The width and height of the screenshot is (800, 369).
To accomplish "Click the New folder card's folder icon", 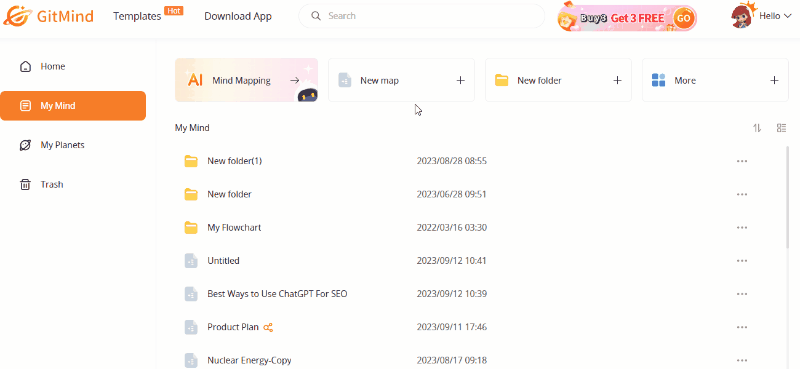I will (502, 80).
